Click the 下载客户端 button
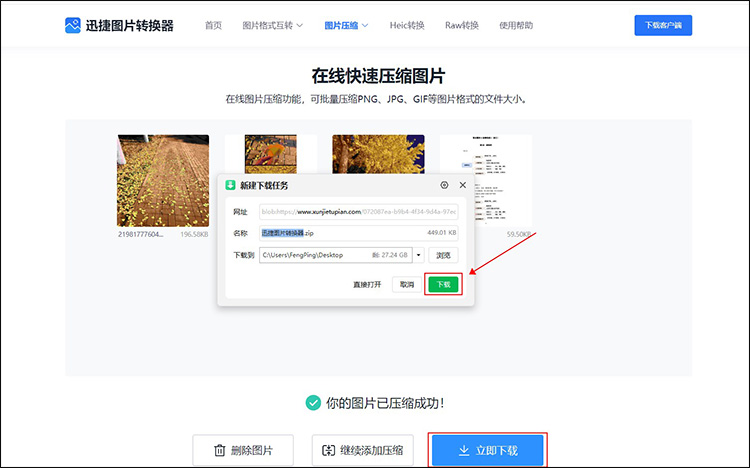Image resolution: width=750 pixels, height=468 pixels. 663,25
